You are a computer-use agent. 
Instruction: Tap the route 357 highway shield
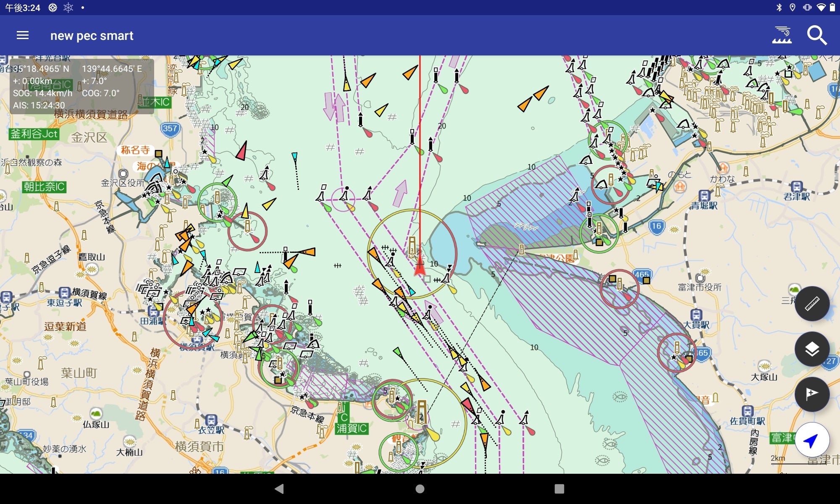coord(170,129)
